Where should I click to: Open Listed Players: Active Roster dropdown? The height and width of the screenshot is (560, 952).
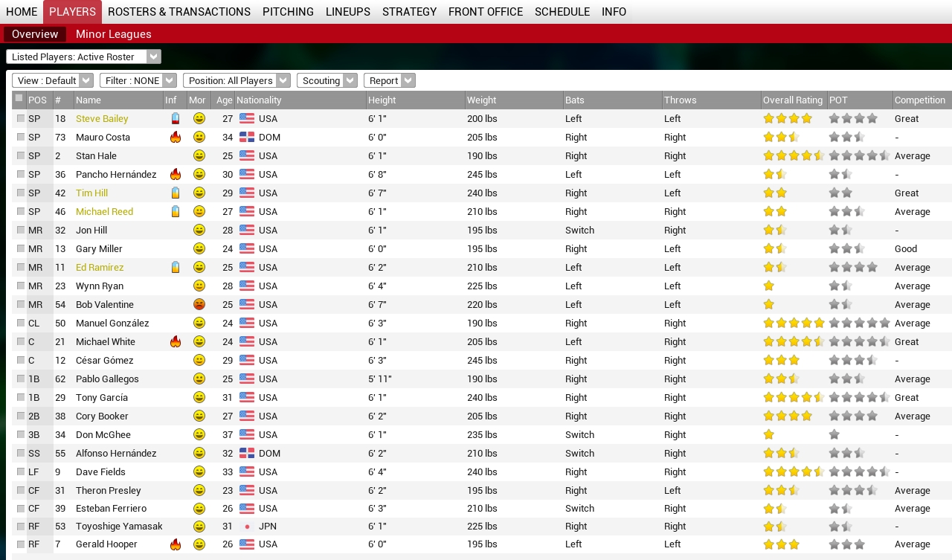click(83, 57)
